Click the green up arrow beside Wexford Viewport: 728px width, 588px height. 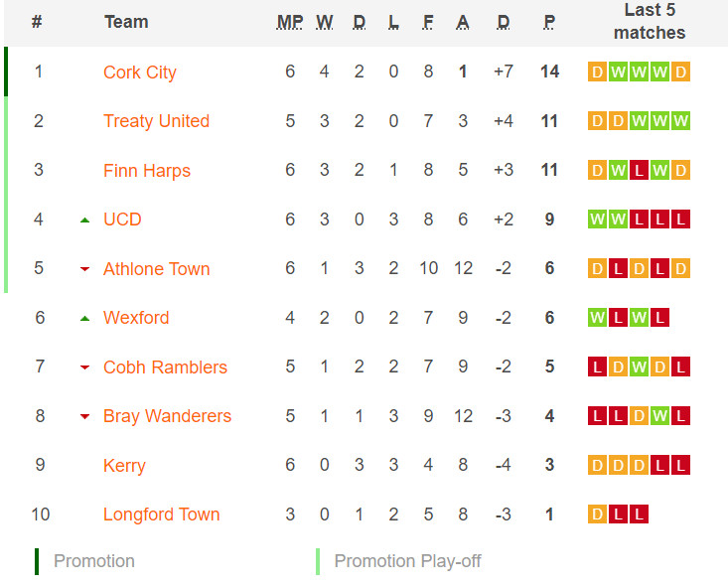[x=84, y=319]
